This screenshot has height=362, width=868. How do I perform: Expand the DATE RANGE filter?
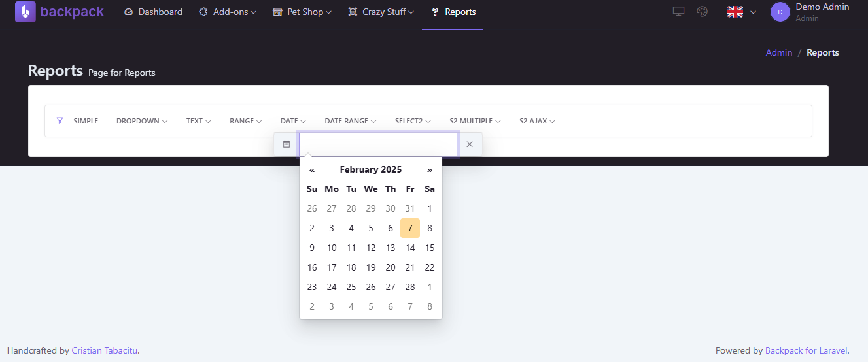pyautogui.click(x=351, y=121)
